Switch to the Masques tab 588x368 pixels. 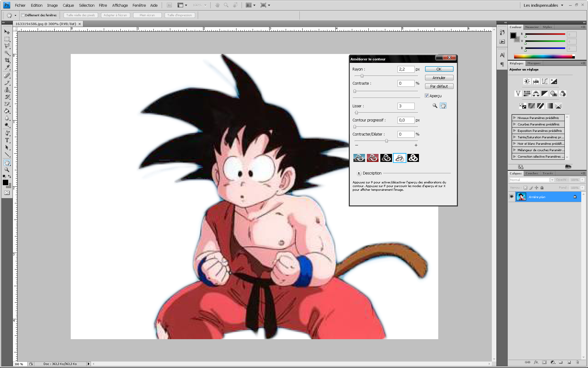pos(534,63)
